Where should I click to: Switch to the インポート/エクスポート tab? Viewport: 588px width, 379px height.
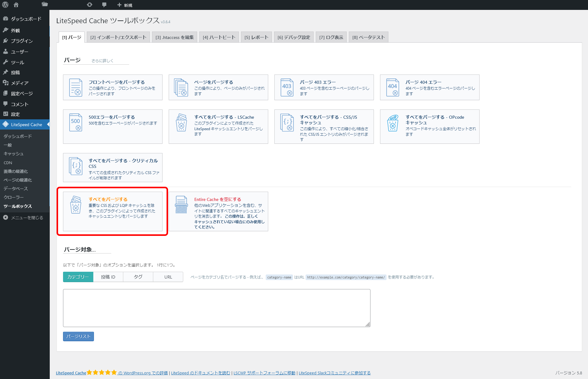pos(118,37)
